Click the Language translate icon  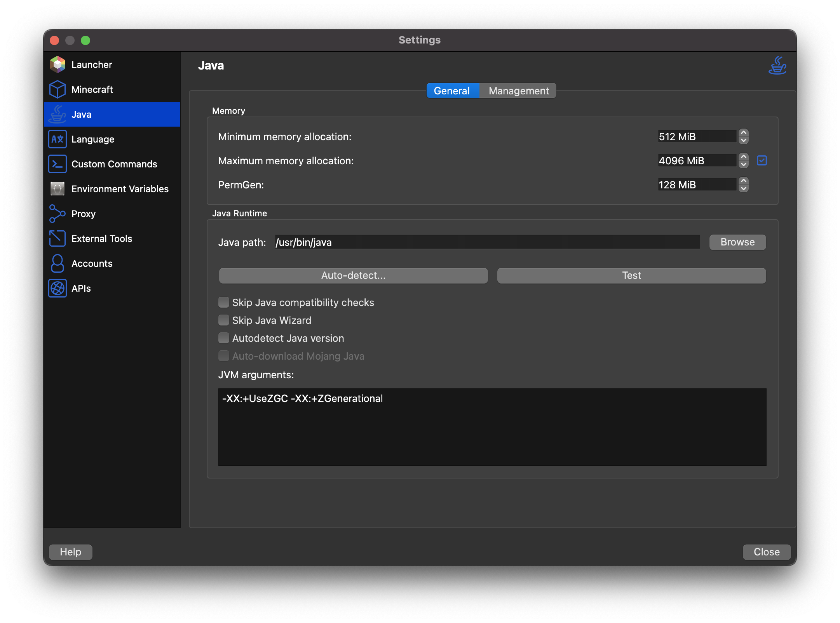point(58,139)
